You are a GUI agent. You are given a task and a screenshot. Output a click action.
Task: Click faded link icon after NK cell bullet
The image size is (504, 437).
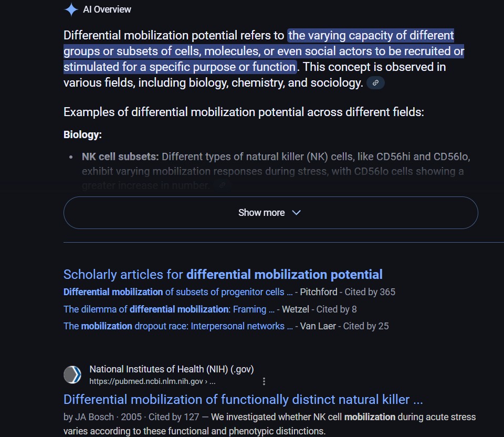click(x=223, y=185)
